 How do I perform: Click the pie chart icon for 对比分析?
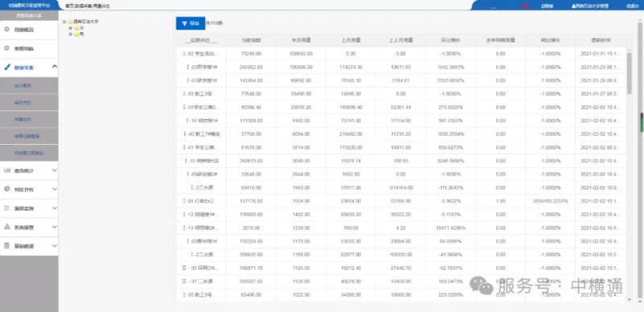coord(6,189)
